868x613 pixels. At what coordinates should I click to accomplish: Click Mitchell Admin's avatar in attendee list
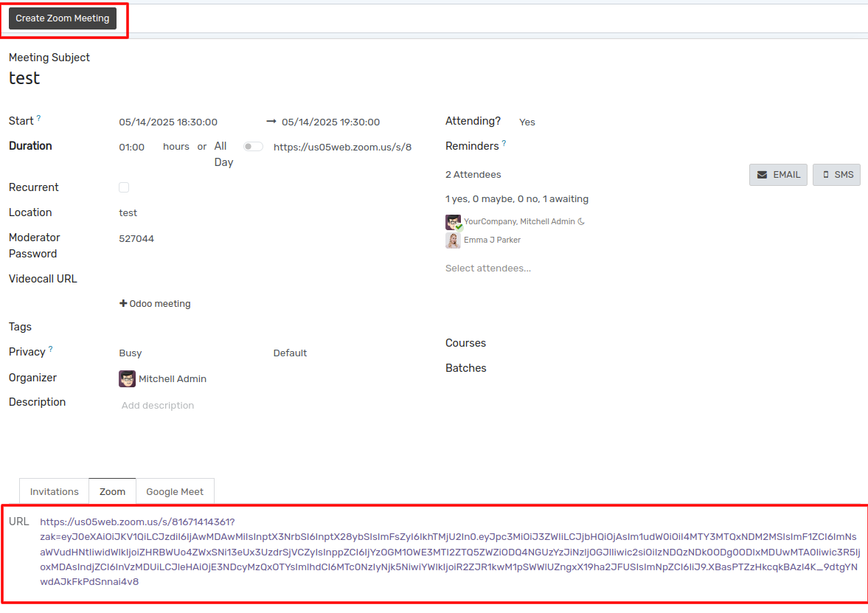[453, 222]
